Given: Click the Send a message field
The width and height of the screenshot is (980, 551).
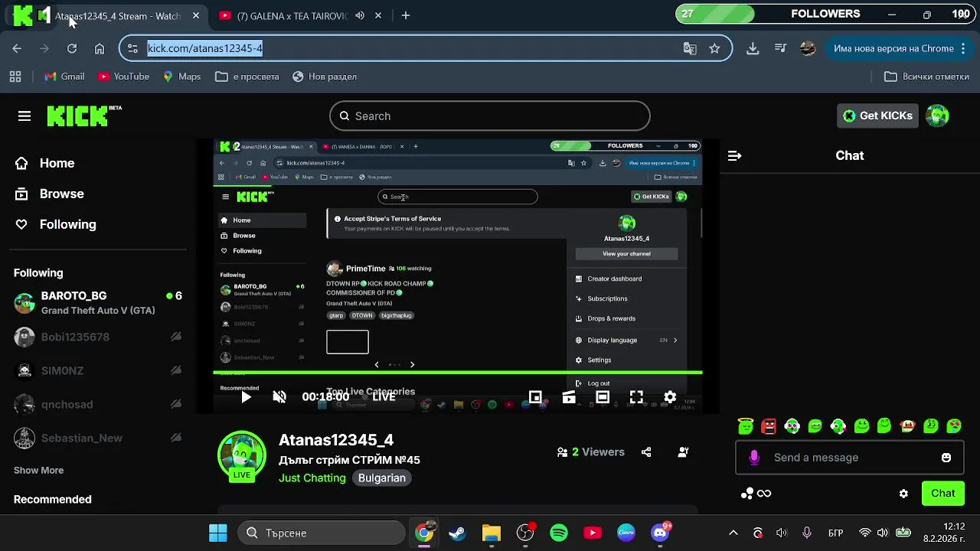Looking at the screenshot, I should [x=850, y=458].
